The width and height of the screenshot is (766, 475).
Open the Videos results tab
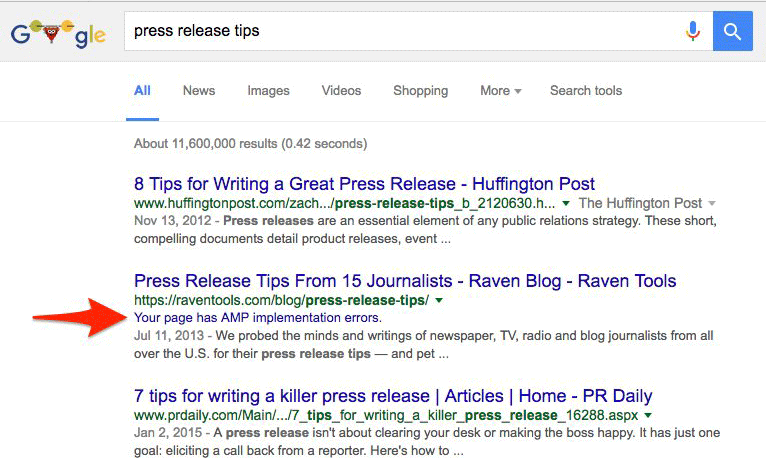coord(341,91)
